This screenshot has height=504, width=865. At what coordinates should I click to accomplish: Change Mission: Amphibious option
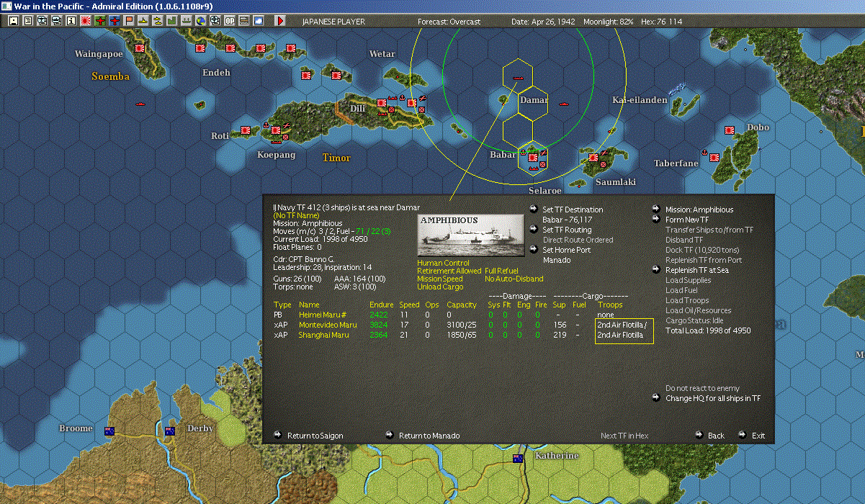[699, 210]
